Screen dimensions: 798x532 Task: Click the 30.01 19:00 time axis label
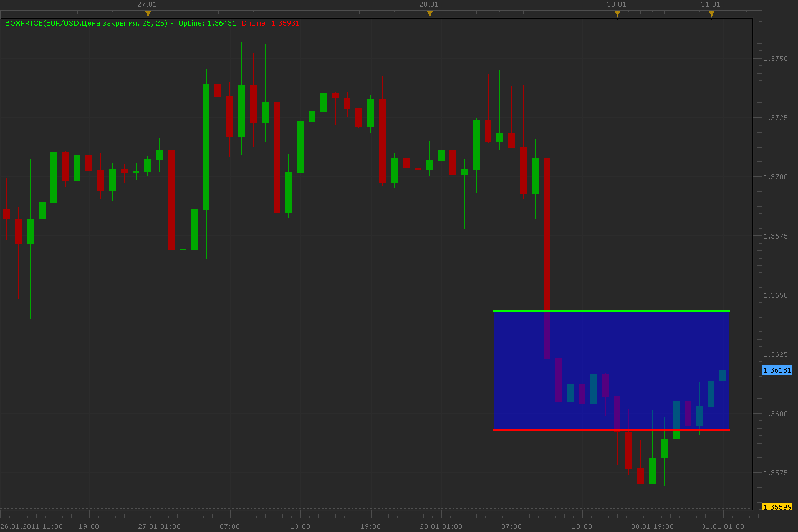(x=652, y=526)
